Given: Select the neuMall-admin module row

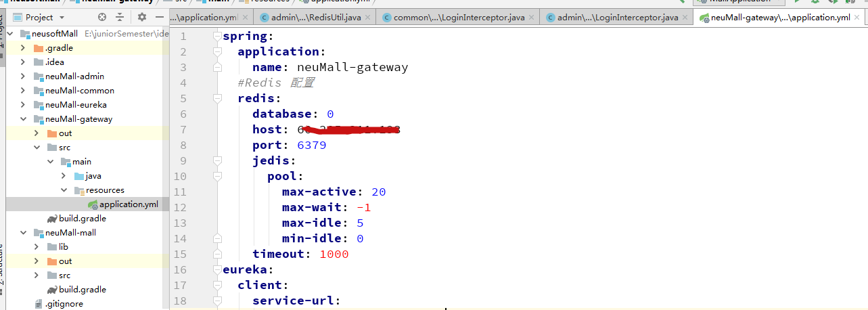Looking at the screenshot, I should coord(87,76).
